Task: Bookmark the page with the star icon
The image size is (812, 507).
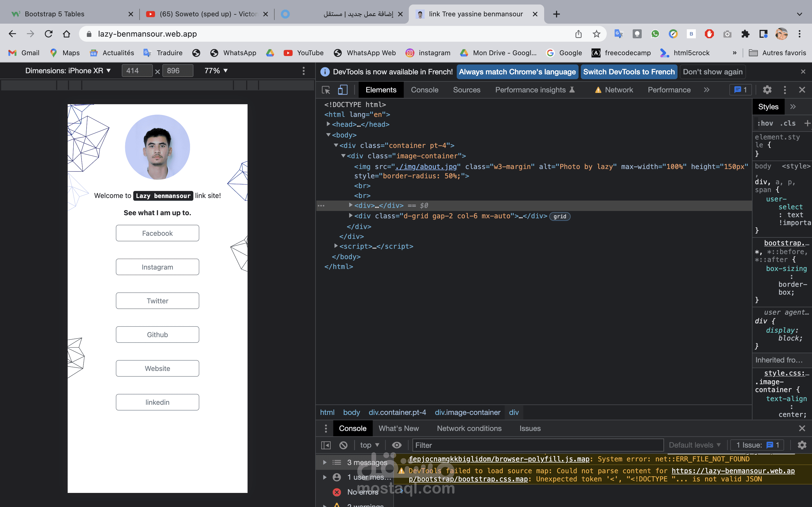Action: 596,34
